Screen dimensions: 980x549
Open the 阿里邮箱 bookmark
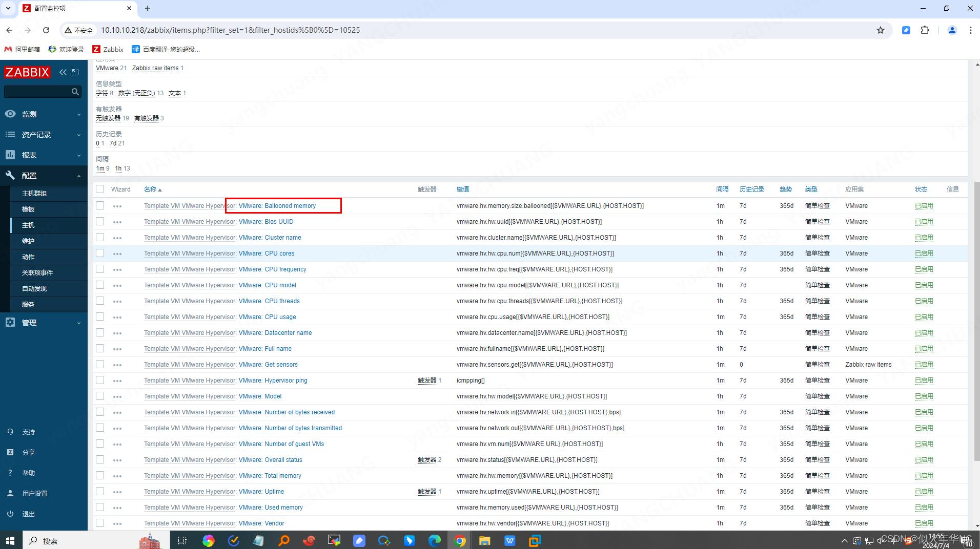(x=22, y=49)
